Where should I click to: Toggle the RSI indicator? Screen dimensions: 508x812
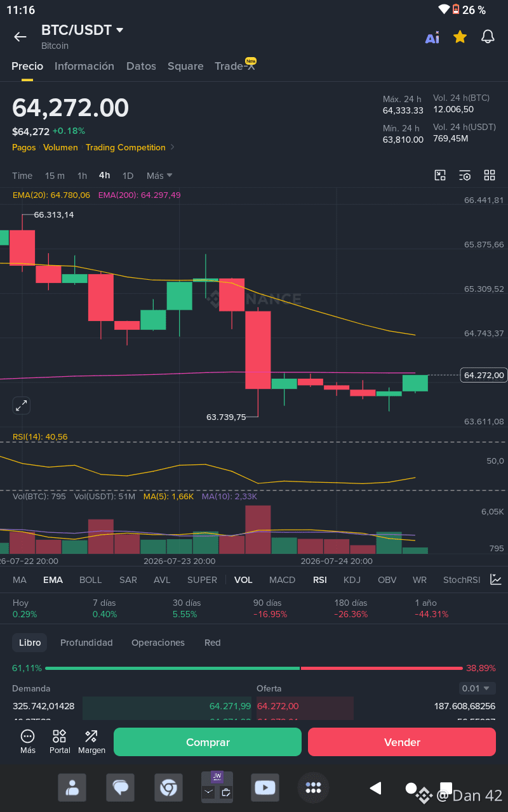click(320, 580)
